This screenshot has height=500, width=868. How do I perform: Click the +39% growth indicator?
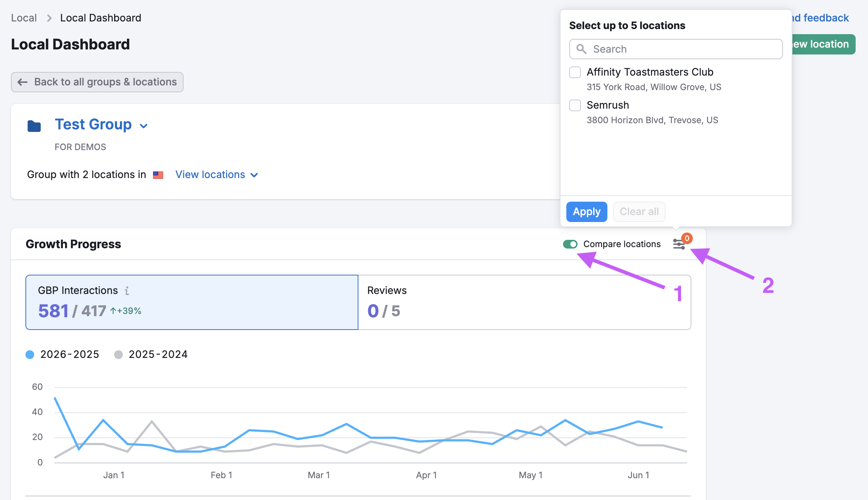click(125, 311)
